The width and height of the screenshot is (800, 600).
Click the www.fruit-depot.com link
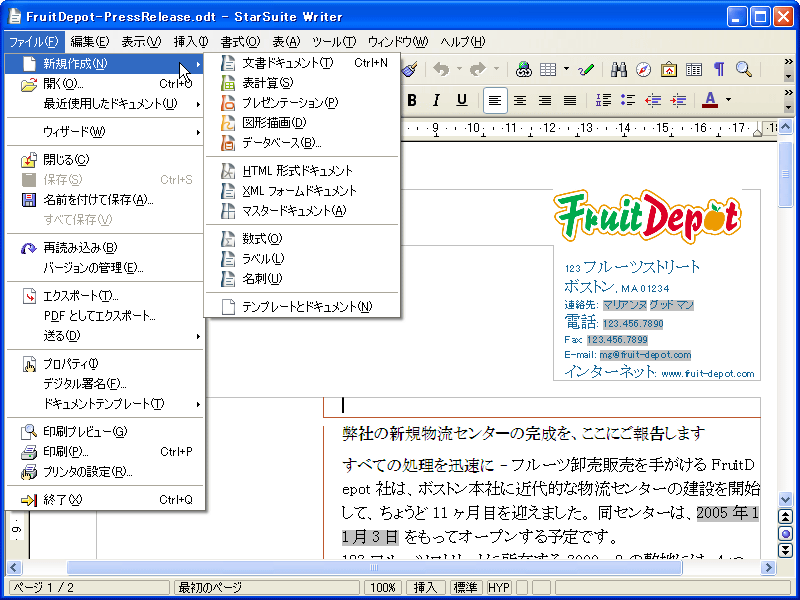[708, 374]
